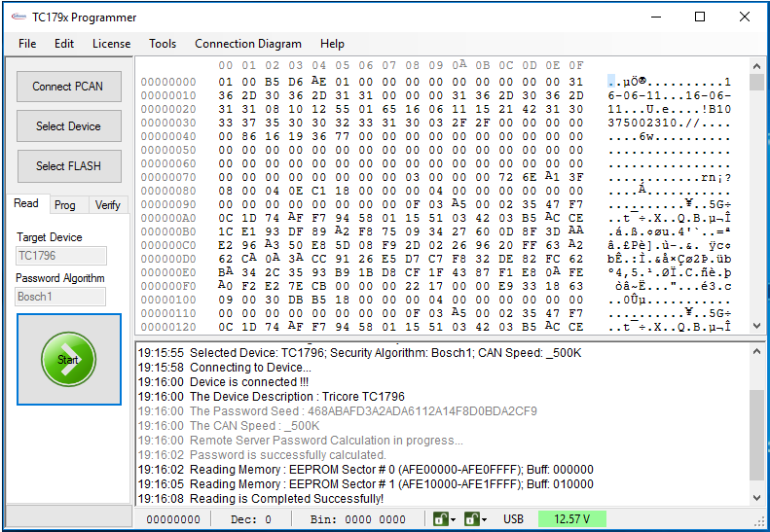Open the Connection Diagram menu
770x532 pixels.
[x=248, y=44]
